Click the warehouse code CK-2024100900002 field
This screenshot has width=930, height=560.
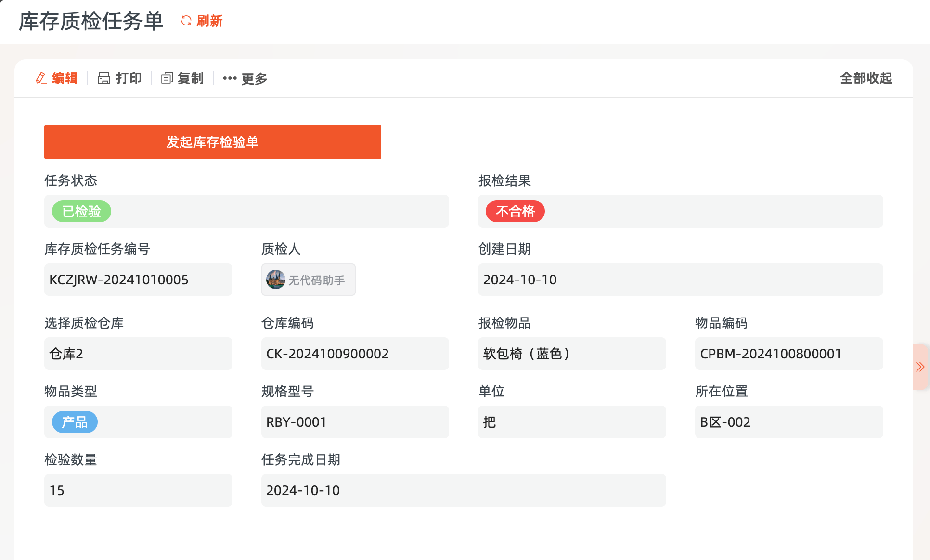click(355, 354)
